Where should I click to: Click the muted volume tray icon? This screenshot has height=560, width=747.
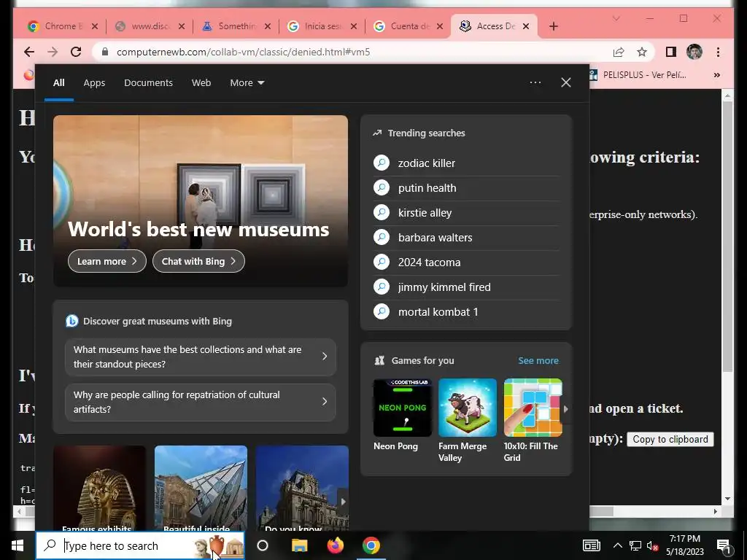click(x=652, y=545)
